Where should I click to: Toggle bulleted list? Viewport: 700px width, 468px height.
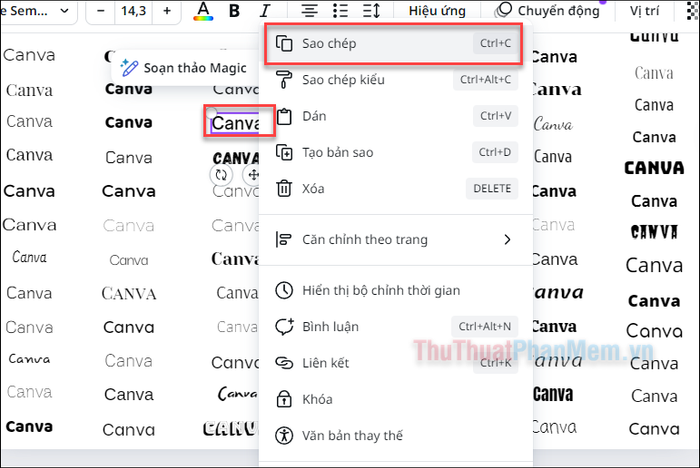click(340, 11)
